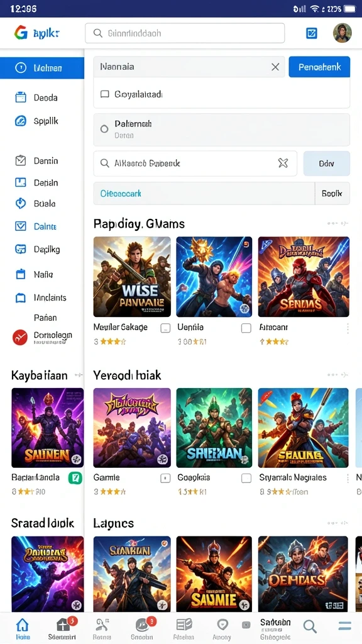Click the envelope icon beside Dalnte

pyautogui.click(x=21, y=226)
